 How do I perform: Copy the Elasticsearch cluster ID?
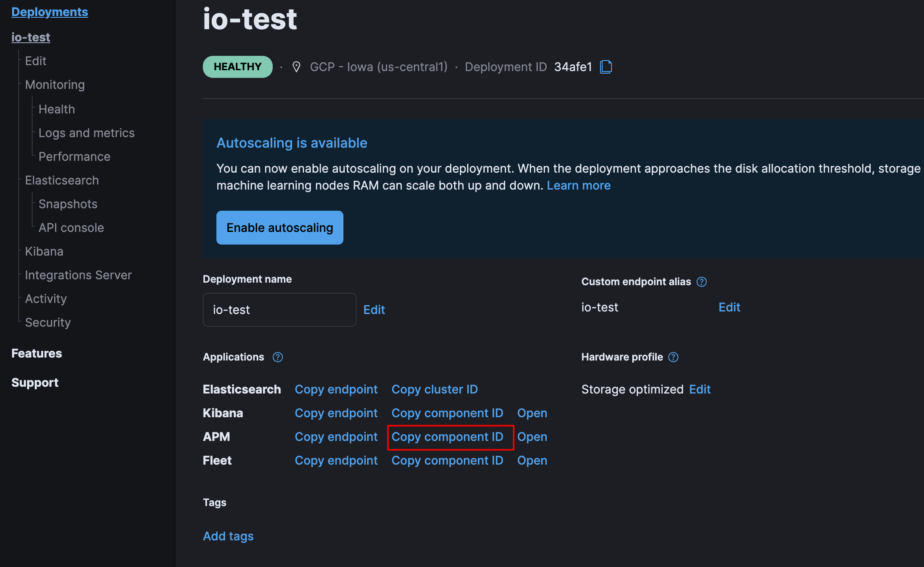pyautogui.click(x=434, y=389)
